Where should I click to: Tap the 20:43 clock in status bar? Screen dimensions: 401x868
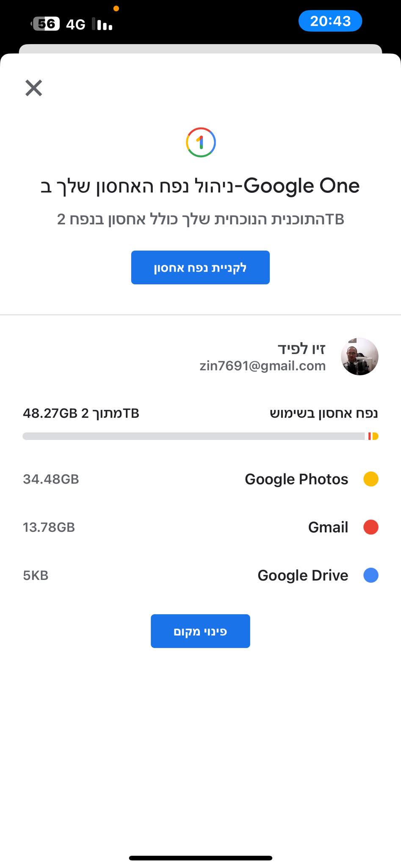330,21
